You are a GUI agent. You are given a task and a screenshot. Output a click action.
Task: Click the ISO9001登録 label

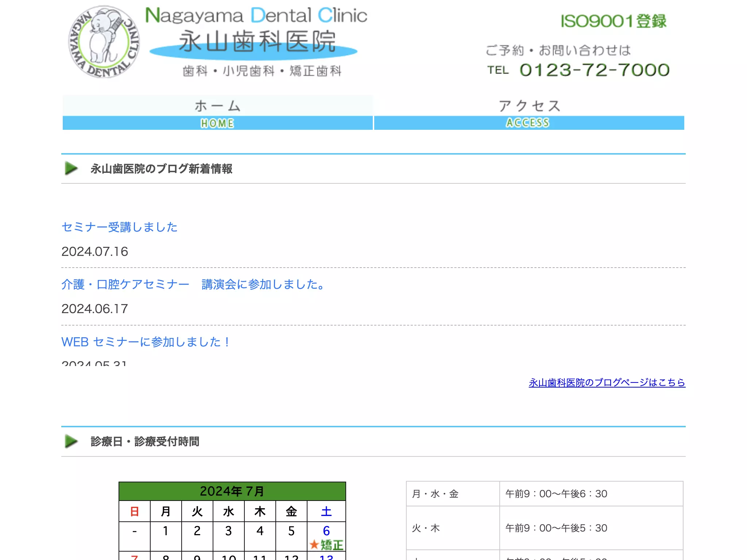point(614,21)
